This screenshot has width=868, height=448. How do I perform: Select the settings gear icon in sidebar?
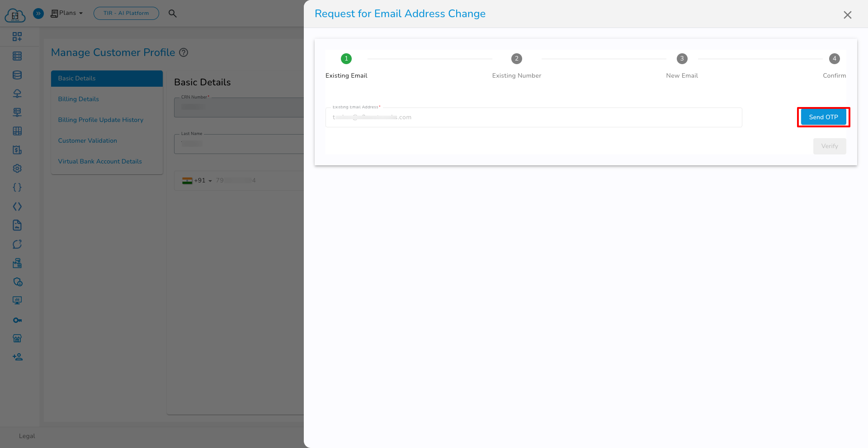(17, 168)
